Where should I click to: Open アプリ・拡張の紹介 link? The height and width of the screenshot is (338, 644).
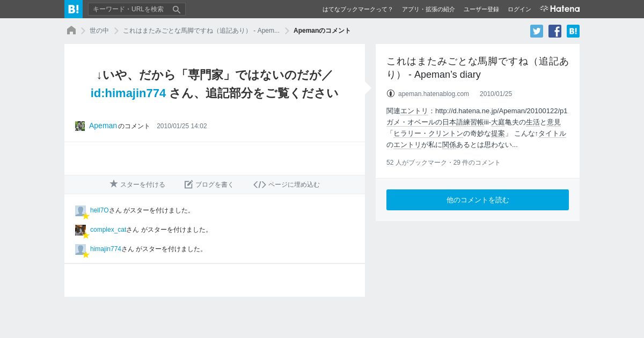pos(428,9)
